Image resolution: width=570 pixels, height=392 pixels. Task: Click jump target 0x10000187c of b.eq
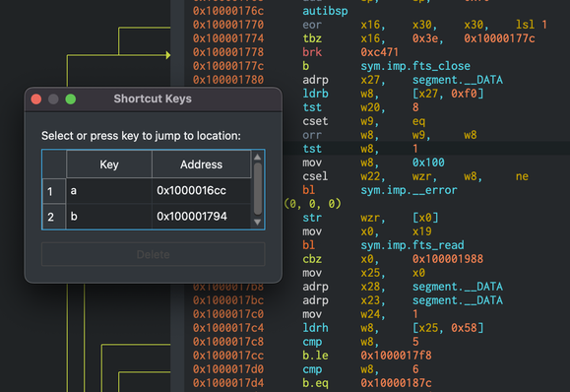(396, 383)
